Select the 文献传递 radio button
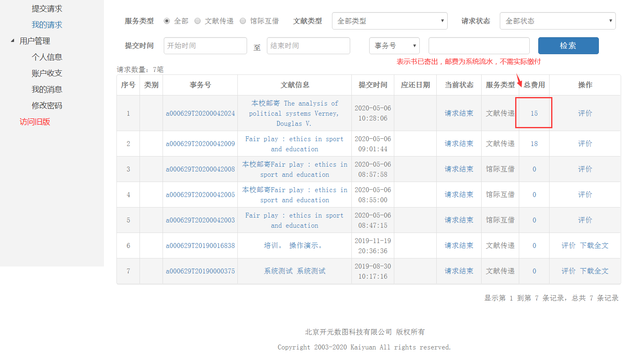 tap(197, 21)
